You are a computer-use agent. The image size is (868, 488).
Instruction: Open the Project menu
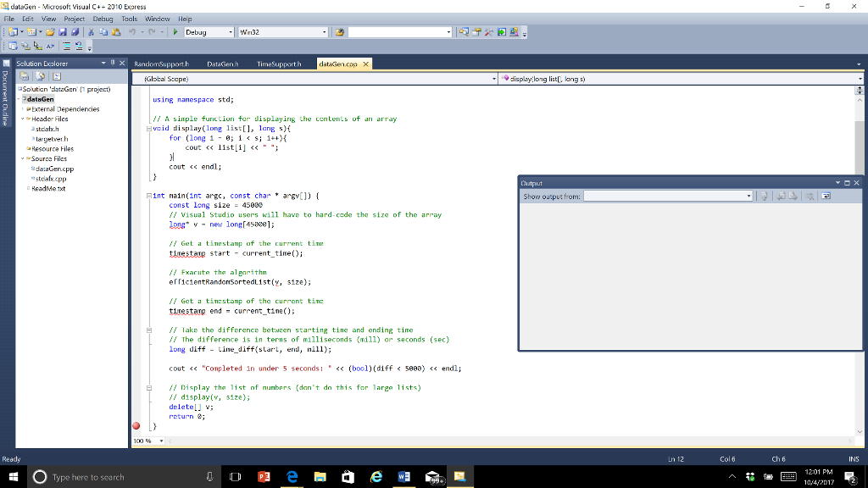pos(75,18)
